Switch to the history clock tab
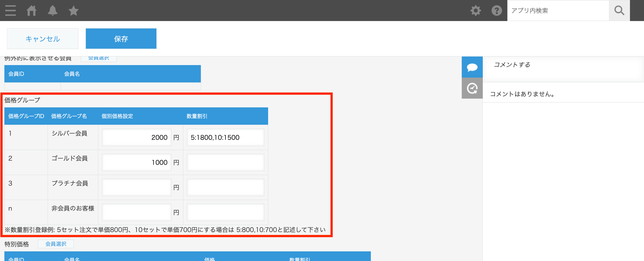Viewport: 644px width, 261px height. pos(472,88)
